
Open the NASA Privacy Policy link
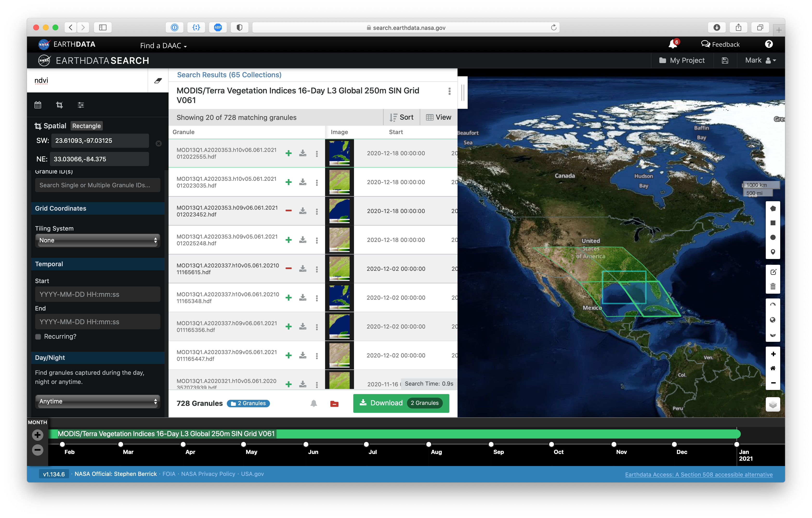point(208,474)
